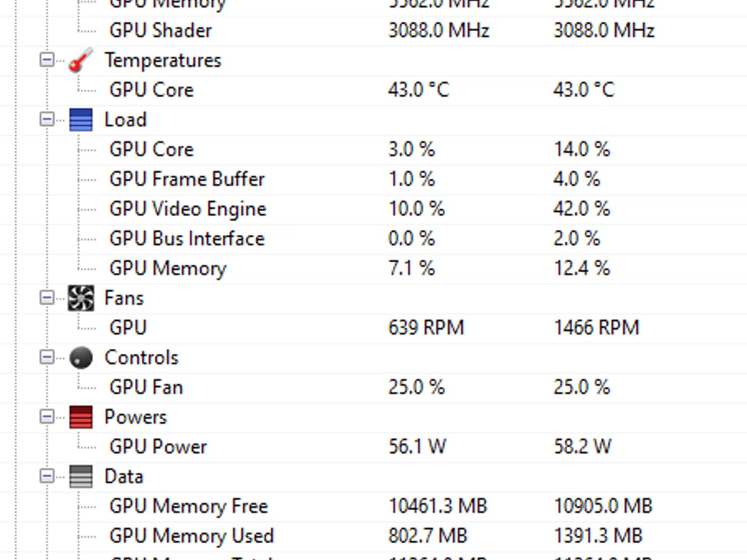Select the GPU Memory Used entry
This screenshot has width=747, height=560.
[191, 536]
